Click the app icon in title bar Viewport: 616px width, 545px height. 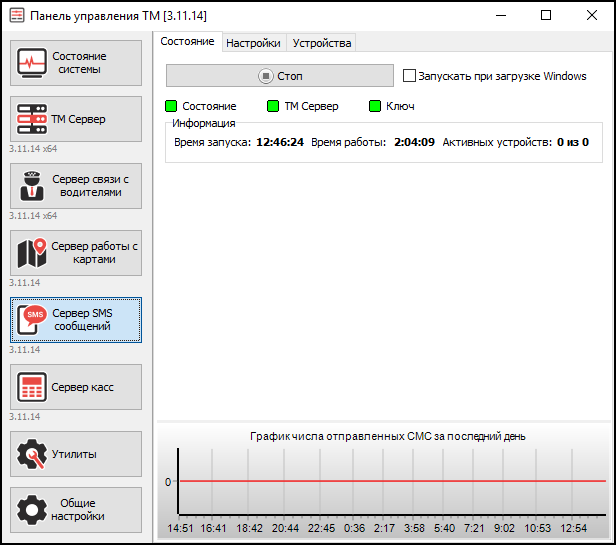click(17, 16)
